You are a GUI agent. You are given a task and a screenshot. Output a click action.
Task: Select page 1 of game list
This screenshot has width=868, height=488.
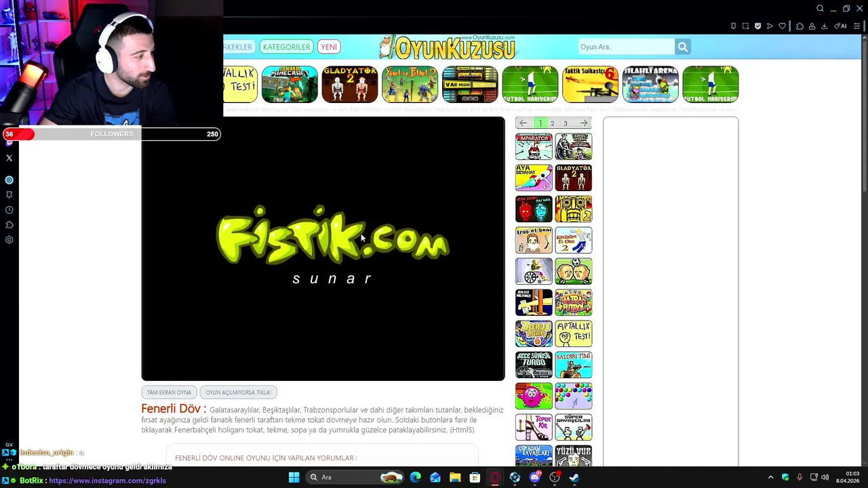540,123
